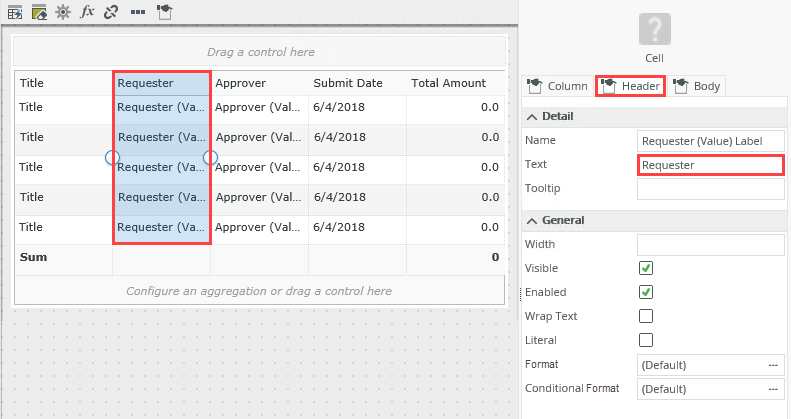791x419 pixels.
Task: Open the gear settings icon in toolbar
Action: 63,12
